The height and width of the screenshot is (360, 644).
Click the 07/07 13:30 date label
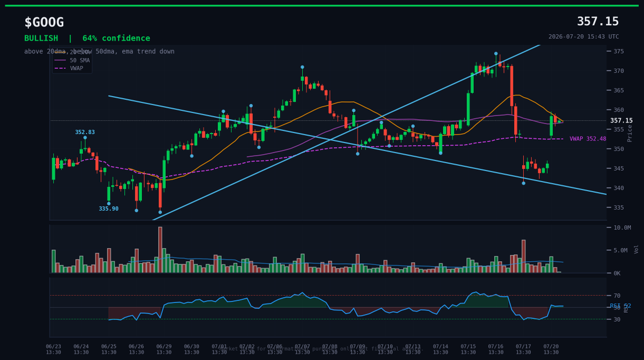[x=302, y=349]
